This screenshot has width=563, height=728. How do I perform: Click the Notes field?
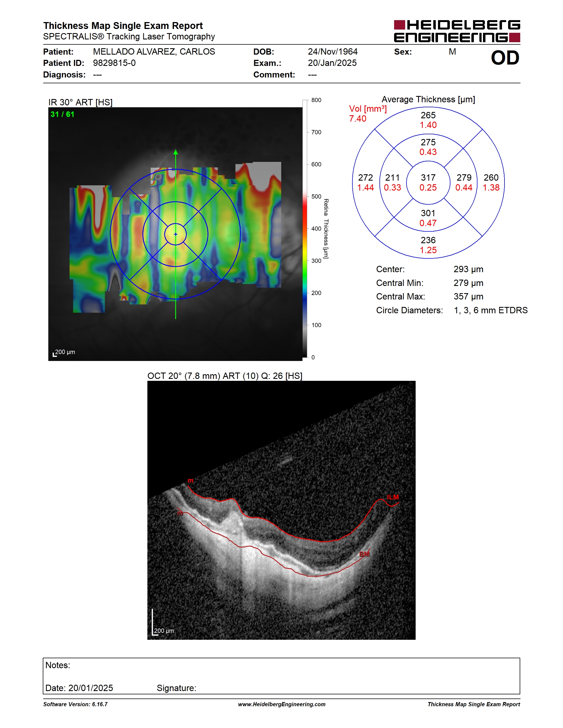[281, 676]
